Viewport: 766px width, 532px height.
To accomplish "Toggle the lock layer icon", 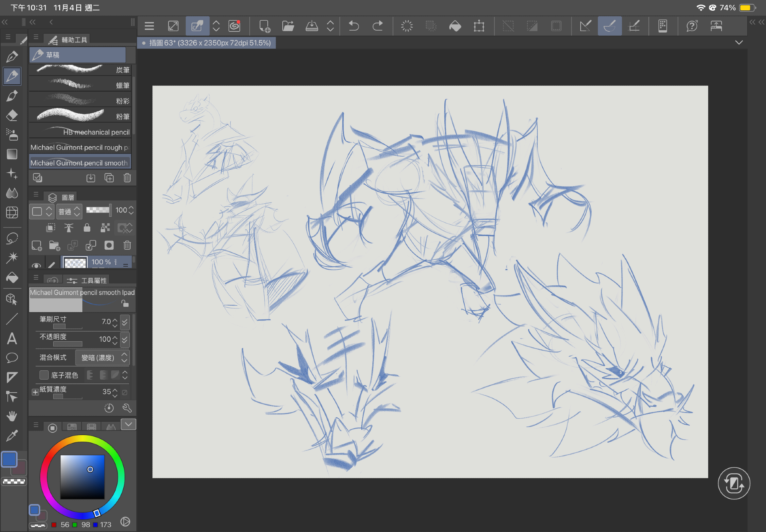I will (x=87, y=228).
